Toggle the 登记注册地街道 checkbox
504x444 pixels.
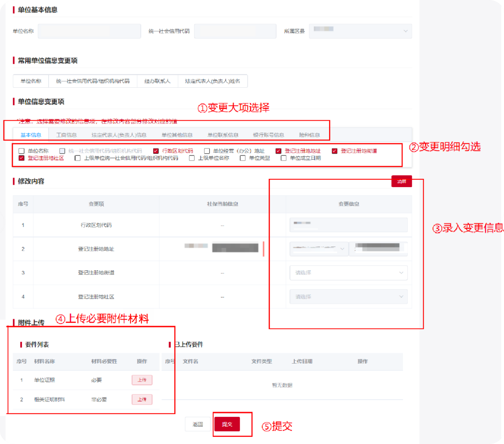(x=335, y=151)
